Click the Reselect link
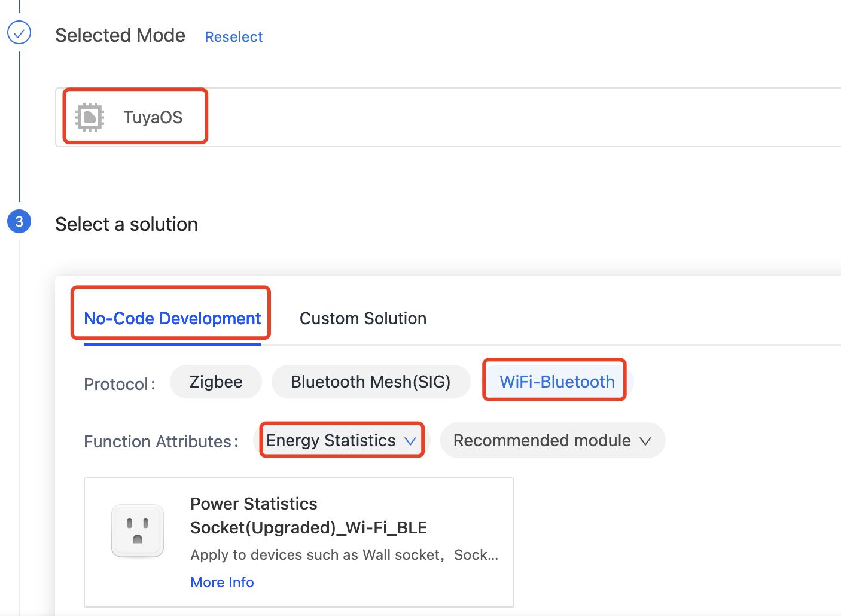 (x=233, y=37)
